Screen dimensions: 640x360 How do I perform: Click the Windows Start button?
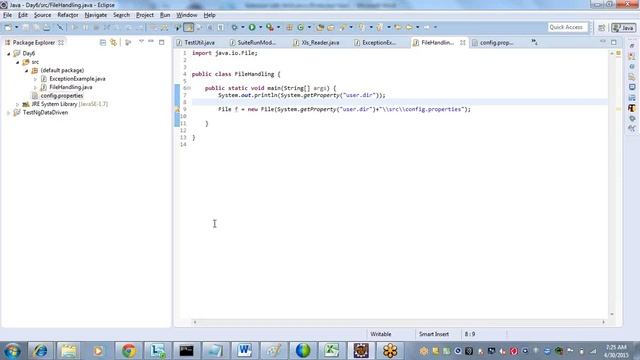pos(12,351)
